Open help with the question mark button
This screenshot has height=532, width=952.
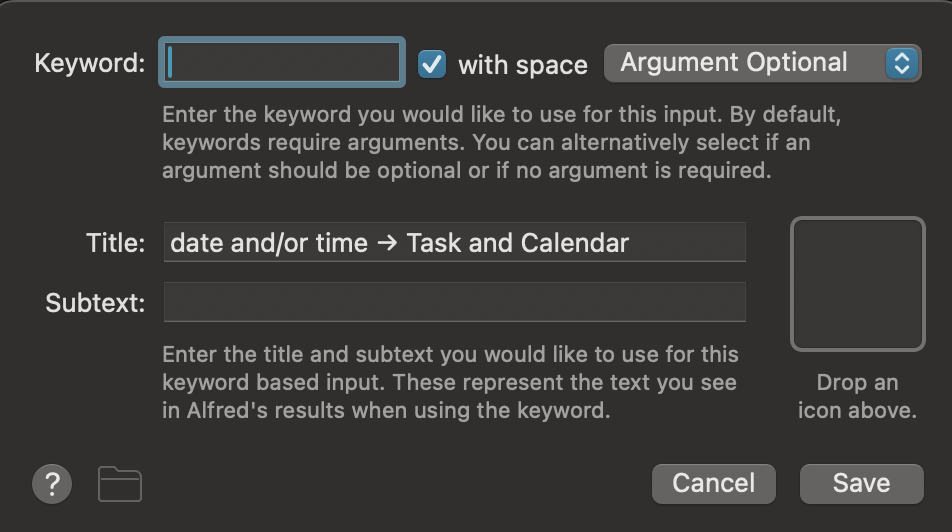pos(53,484)
